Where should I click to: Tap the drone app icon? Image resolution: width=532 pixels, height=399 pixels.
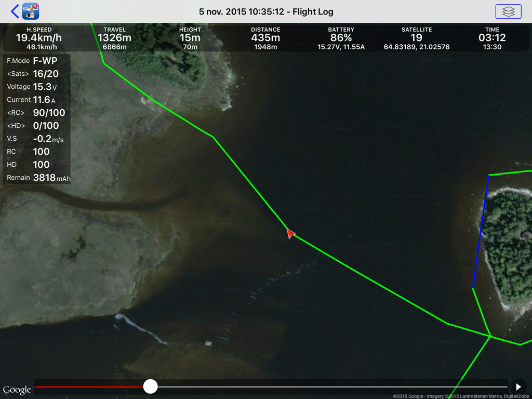(31, 11)
